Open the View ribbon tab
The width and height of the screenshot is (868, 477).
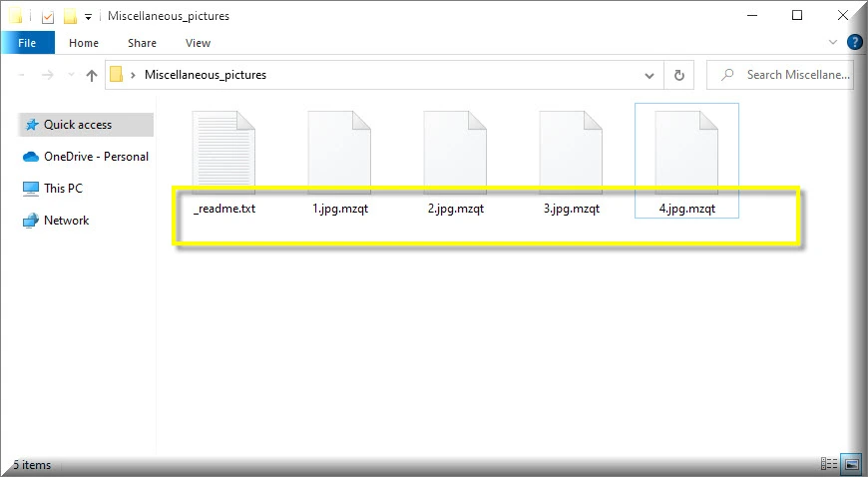point(198,43)
